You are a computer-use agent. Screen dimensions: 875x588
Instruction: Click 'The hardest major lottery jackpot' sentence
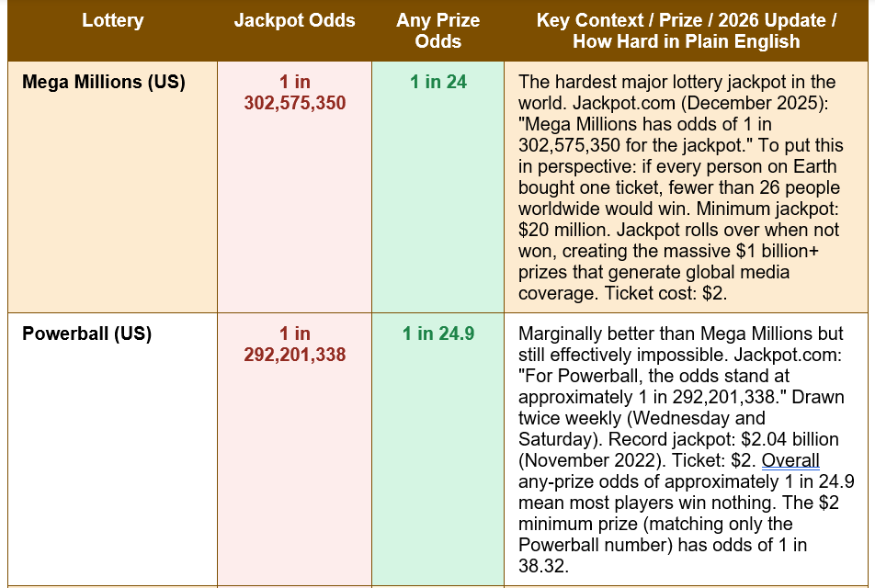(651, 82)
